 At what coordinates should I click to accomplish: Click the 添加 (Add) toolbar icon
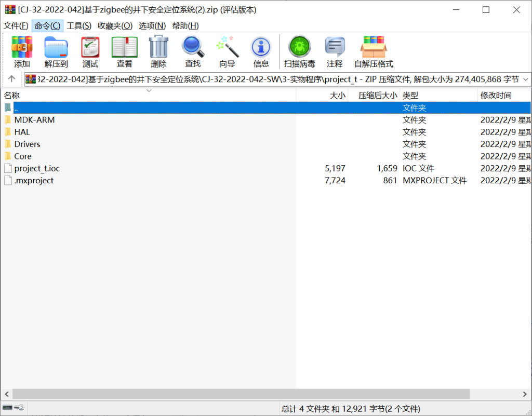(22, 52)
